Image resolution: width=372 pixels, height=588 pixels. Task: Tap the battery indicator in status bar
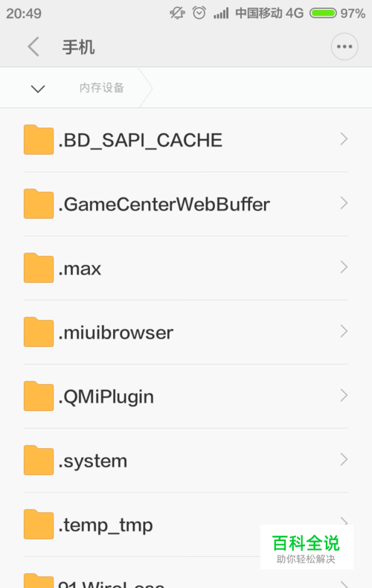click(323, 13)
